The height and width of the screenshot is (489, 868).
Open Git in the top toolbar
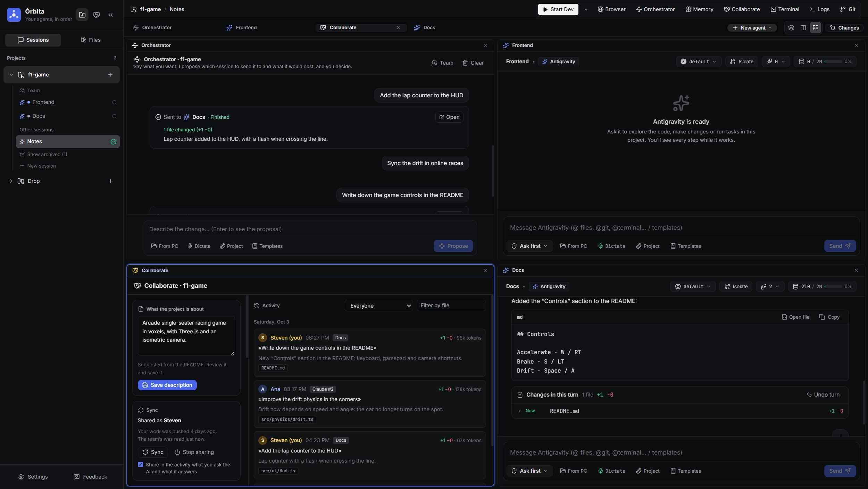coord(848,9)
